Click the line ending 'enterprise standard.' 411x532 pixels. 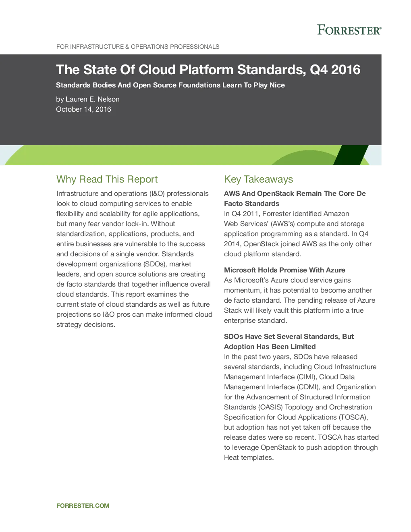(x=255, y=320)
